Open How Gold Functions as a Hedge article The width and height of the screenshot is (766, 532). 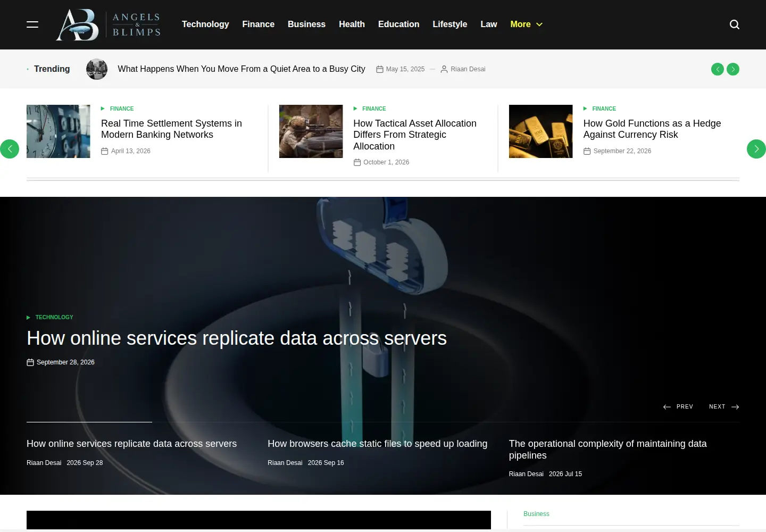click(x=652, y=129)
